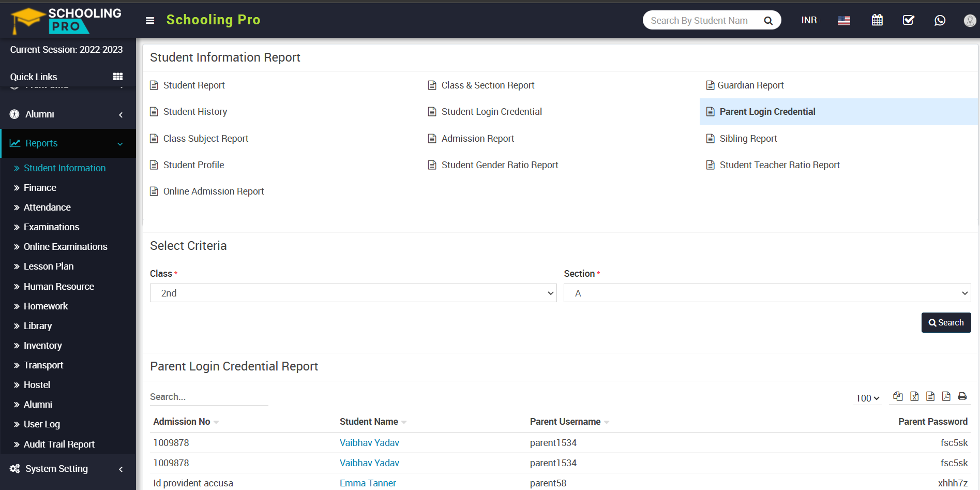
Task: Open WhatsApp chat icon in header
Action: [940, 20]
